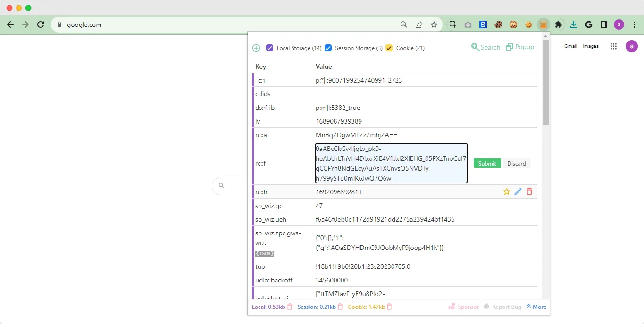Open the Chrome profile avatar in toolbar

click(619, 25)
